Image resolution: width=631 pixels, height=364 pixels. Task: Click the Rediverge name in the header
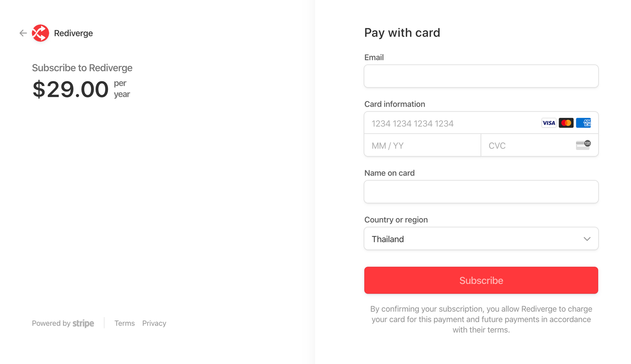click(73, 33)
